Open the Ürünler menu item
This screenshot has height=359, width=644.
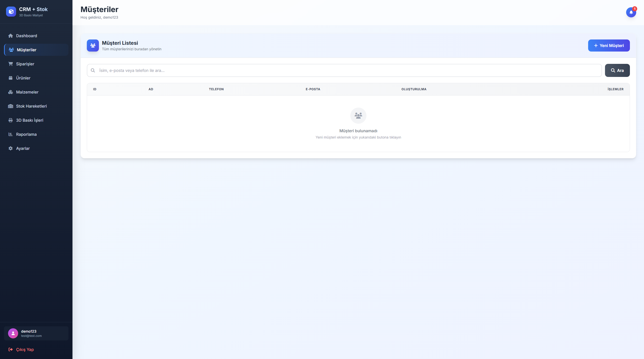click(23, 78)
